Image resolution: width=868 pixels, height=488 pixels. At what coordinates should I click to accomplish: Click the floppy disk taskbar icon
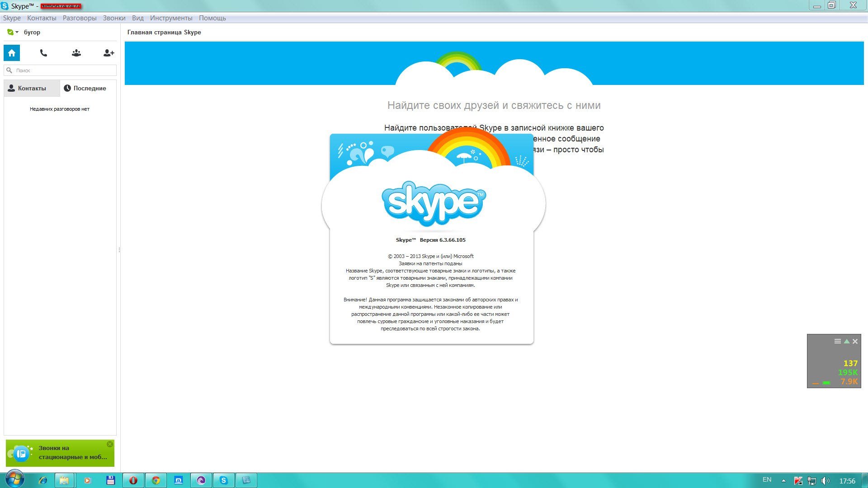[111, 480]
